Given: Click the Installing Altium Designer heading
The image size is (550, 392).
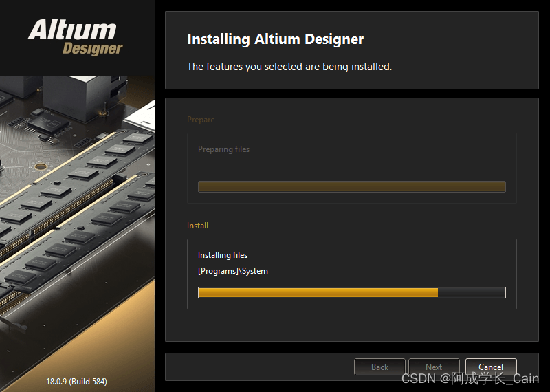Looking at the screenshot, I should coord(276,39).
